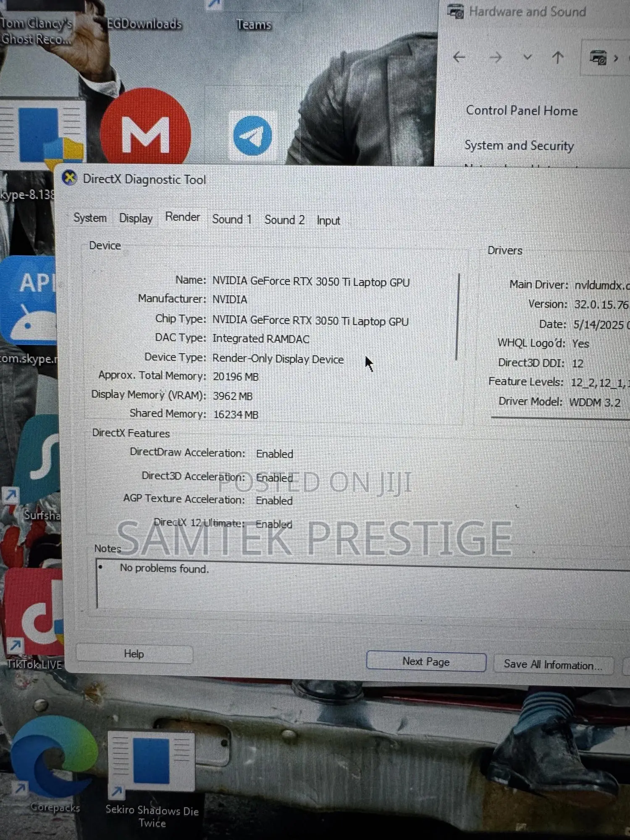The image size is (630, 840).
Task: Switch to the System tab
Action: [x=90, y=218]
